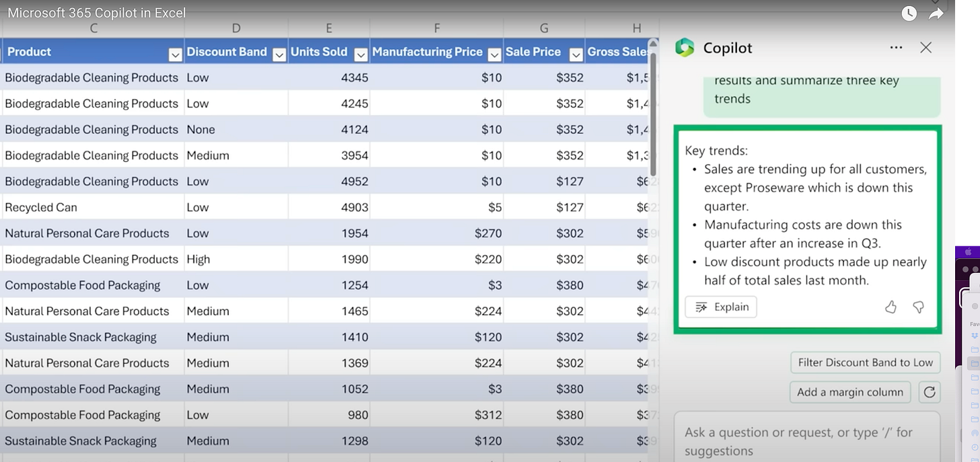Give thumbs up to Copilot response
980x462 pixels.
(x=890, y=307)
